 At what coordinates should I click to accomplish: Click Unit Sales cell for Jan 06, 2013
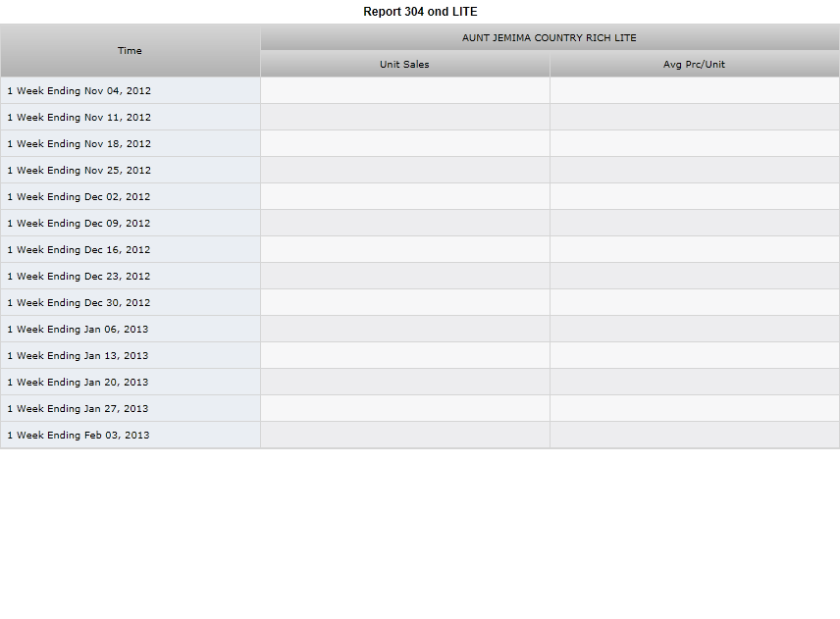point(405,329)
